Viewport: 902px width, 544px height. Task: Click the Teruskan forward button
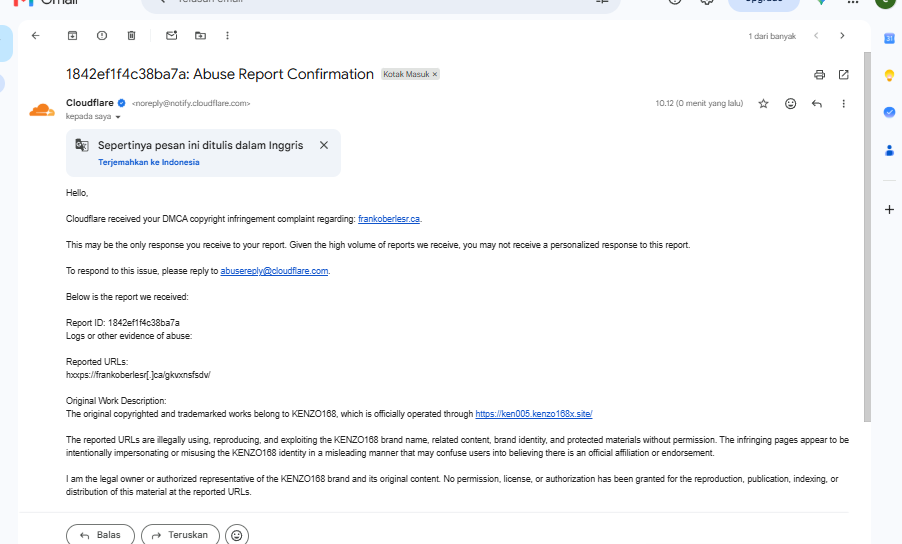click(x=180, y=535)
